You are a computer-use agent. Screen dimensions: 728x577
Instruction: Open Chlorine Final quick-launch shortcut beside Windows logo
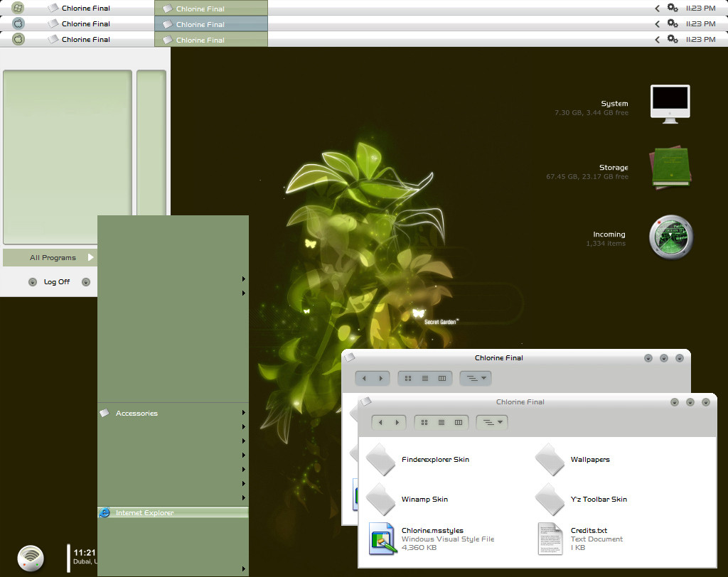pos(79,9)
